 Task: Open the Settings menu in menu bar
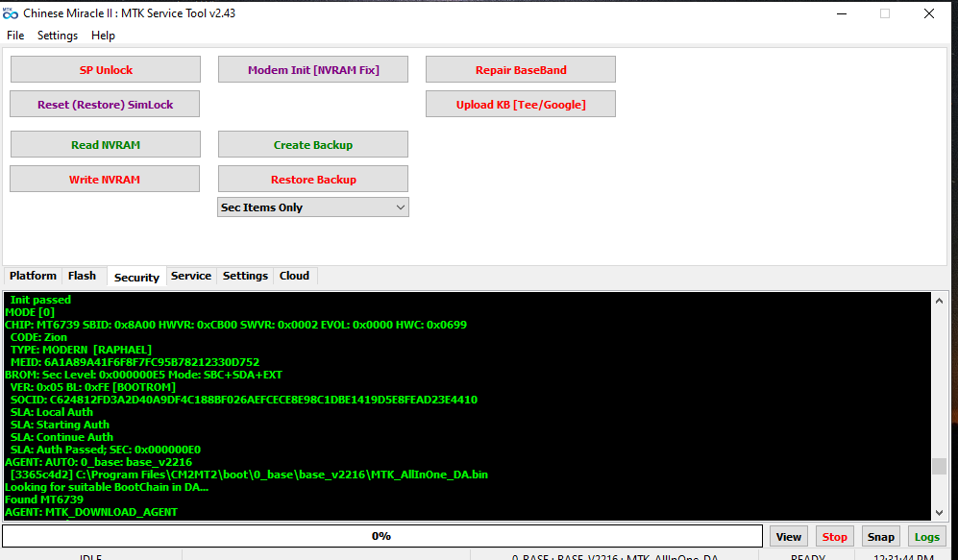pos(58,36)
